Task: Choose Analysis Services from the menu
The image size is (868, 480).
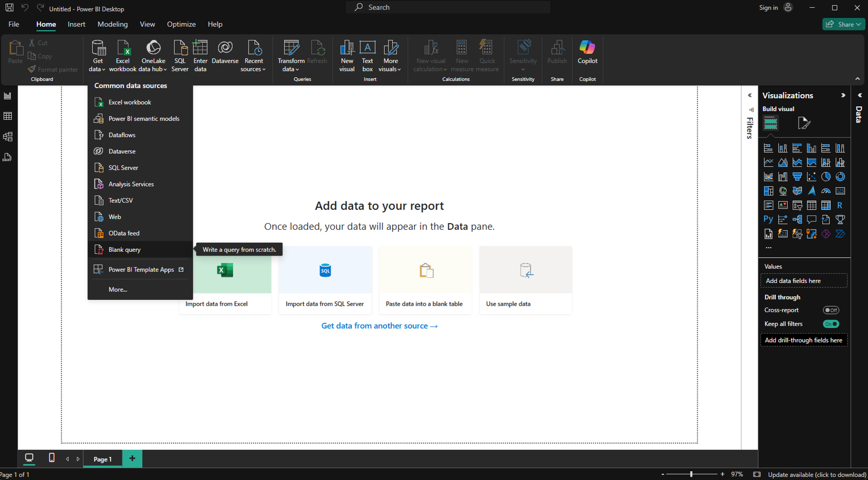Action: tap(140, 184)
